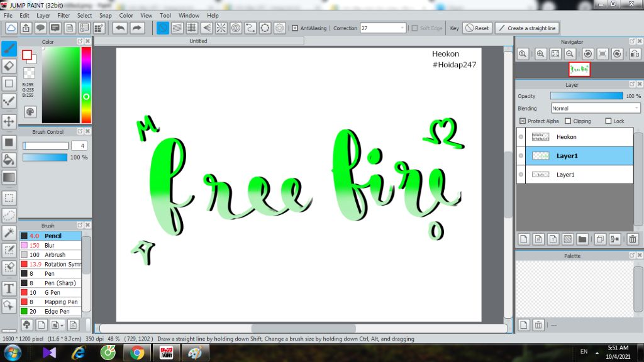The width and height of the screenshot is (644, 362).
Task: Click Create a straight line button
Action: pos(528,28)
